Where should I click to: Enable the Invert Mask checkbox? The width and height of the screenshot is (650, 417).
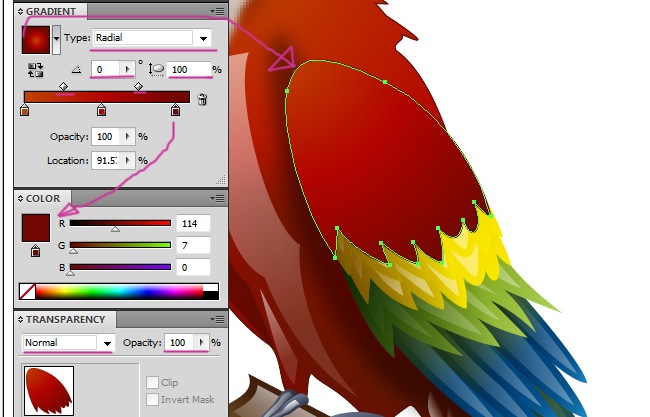[x=152, y=400]
